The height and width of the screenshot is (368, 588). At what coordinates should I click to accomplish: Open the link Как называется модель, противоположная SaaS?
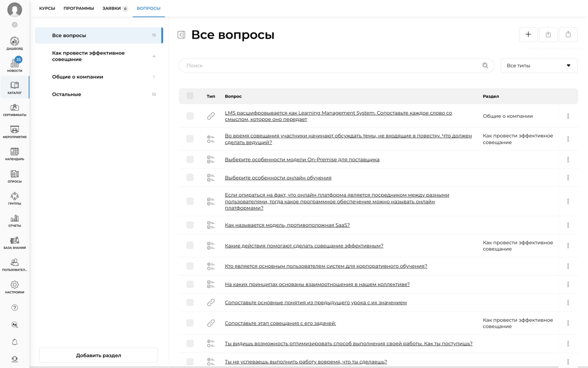coord(287,225)
